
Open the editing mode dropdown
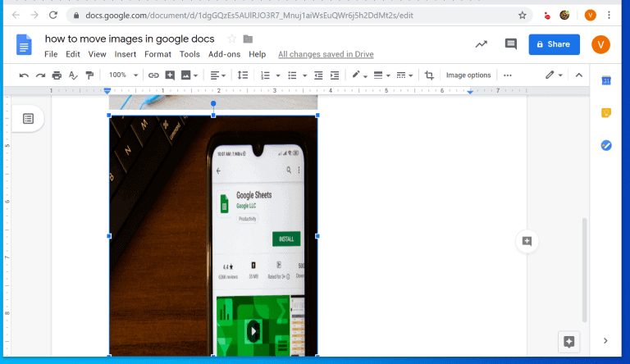(554, 75)
